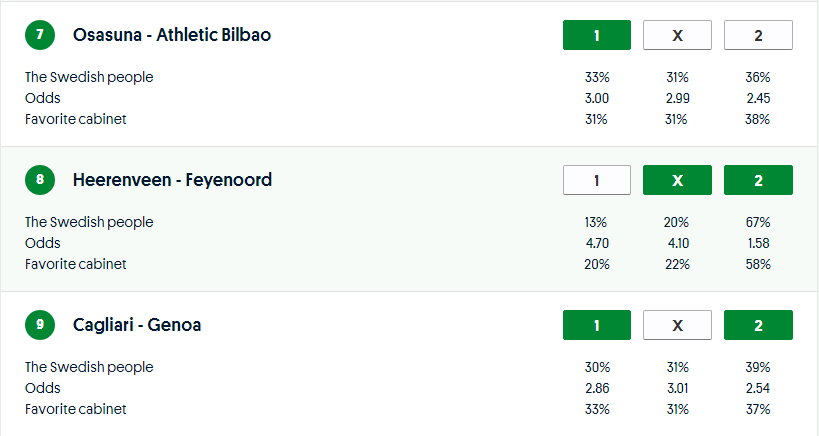Open the Osasuna - Athletic Bilbao match title
Screen dimensions: 819x436
point(172,35)
